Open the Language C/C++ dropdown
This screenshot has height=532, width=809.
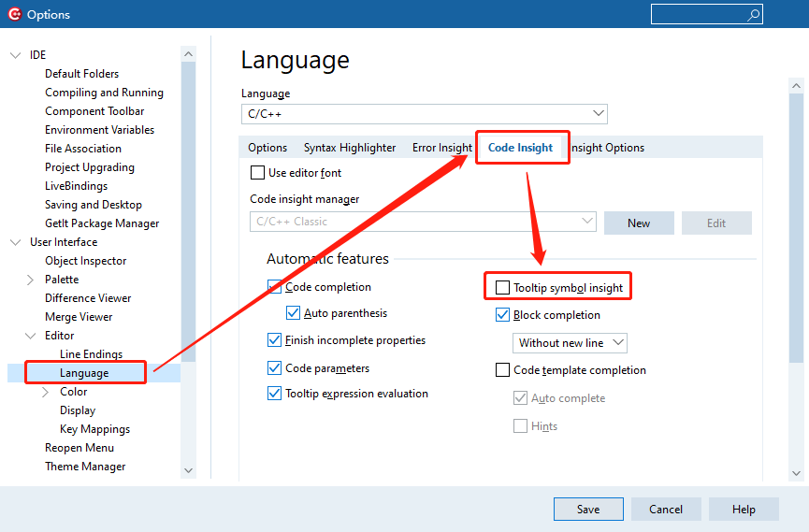[424, 114]
